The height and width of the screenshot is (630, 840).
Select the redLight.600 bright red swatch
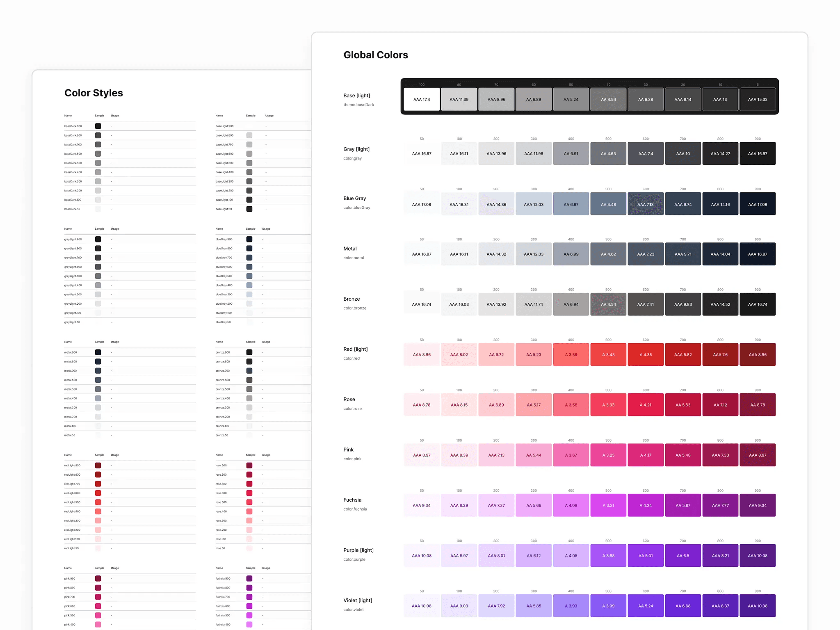[98, 493]
